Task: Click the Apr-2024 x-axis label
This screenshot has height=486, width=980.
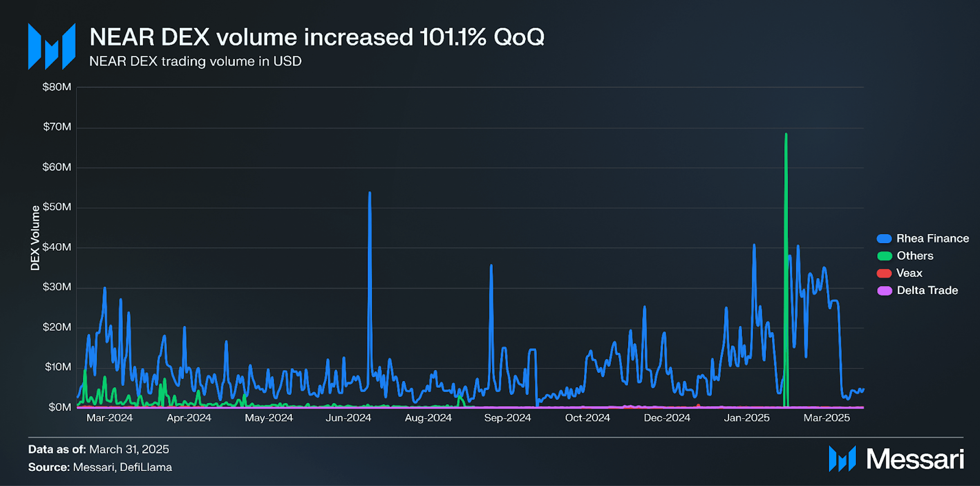Action: point(189,418)
